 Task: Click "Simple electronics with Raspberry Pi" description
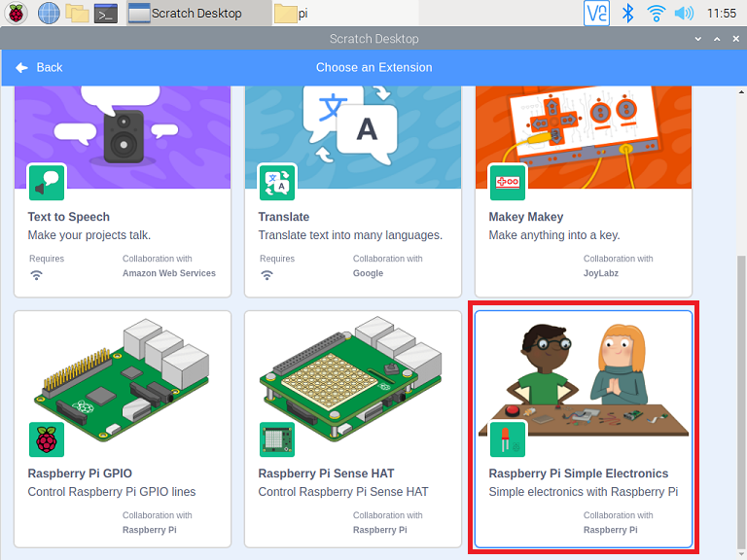click(584, 492)
